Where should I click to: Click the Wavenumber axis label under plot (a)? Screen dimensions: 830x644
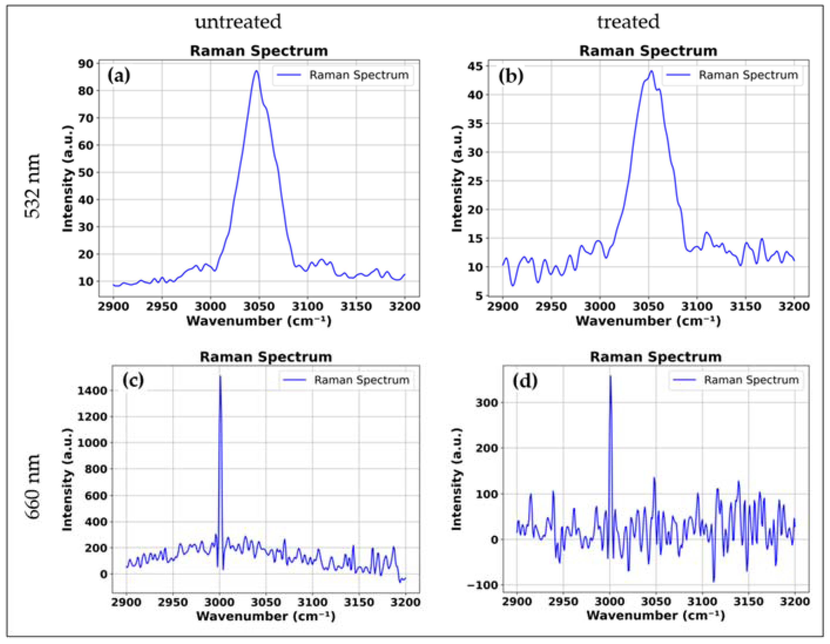coord(259,320)
